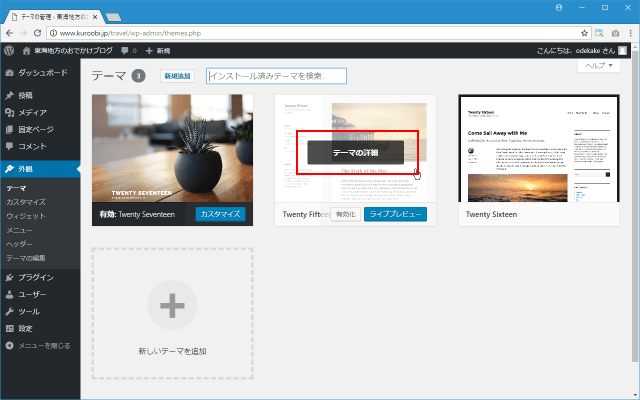Collapse sidebar with メニューを閉じる
Viewport: 640px width, 400px height.
pos(40,346)
